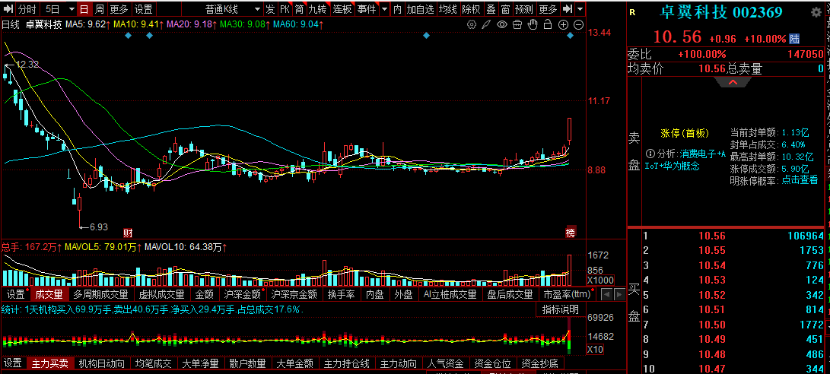Click the print-box icon above chart
The height and width of the screenshot is (374, 830).
[x=518, y=25]
